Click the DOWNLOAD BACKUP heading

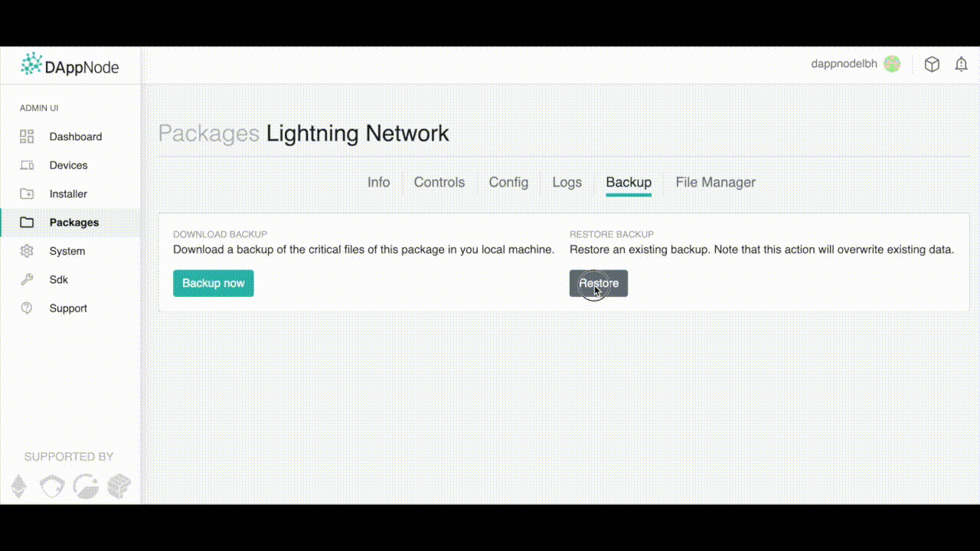click(220, 234)
